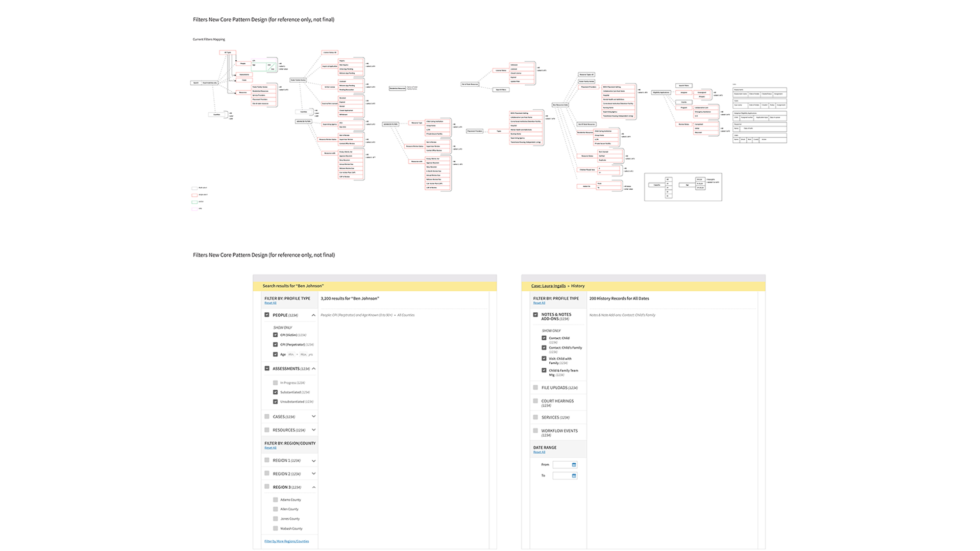Viewport: 980px width, 551px height.
Task: Uncheck CPI (Perpetrator) filter checkbox
Action: tap(275, 344)
